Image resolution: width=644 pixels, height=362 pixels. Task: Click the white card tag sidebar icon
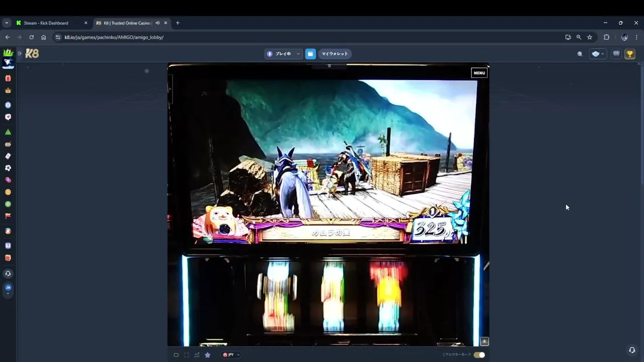[8, 156]
